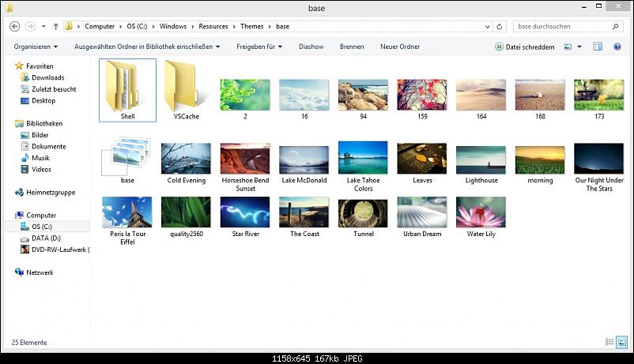Open the Organisieren menu
Screen dimensions: 634x364
(36, 47)
